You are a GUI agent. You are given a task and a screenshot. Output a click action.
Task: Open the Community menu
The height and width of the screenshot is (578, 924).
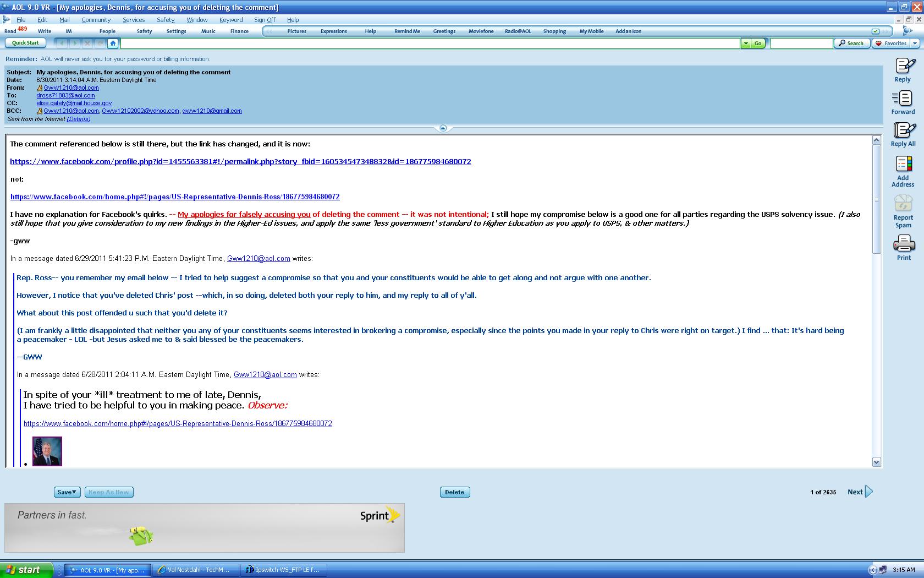[96, 20]
